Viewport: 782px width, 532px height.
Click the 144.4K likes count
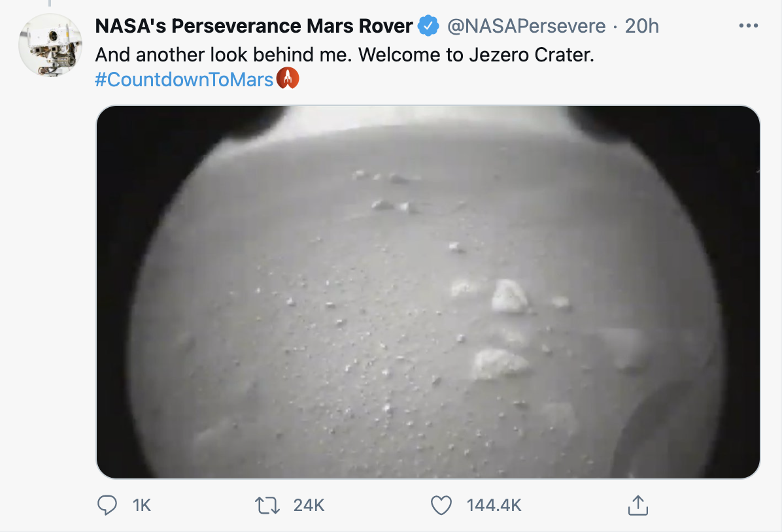[x=494, y=505]
